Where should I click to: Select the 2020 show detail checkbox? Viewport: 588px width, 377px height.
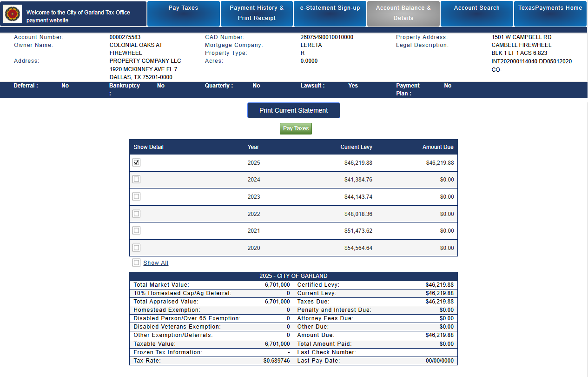(137, 248)
